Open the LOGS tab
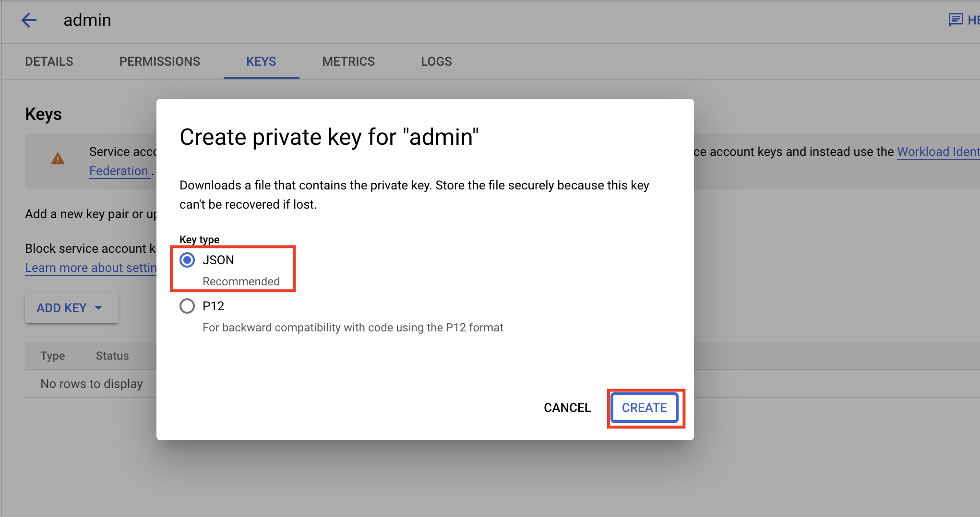Screen dimensions: 980x517 pyautogui.click(x=436, y=61)
